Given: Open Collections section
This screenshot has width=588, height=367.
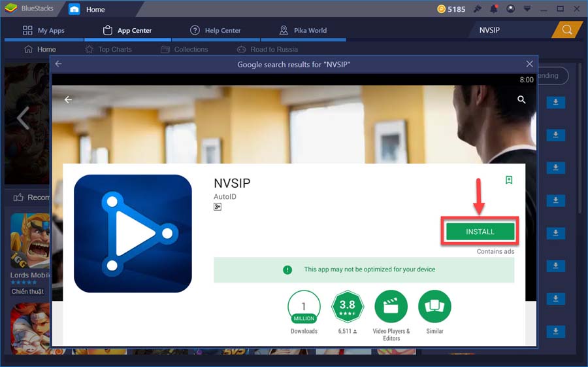Looking at the screenshot, I should tap(184, 49).
